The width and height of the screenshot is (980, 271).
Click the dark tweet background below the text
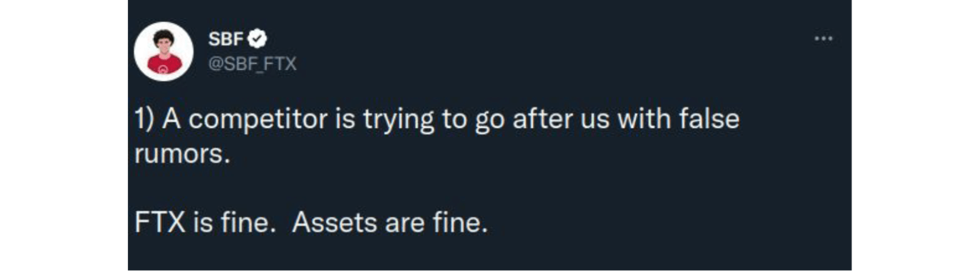point(489,254)
